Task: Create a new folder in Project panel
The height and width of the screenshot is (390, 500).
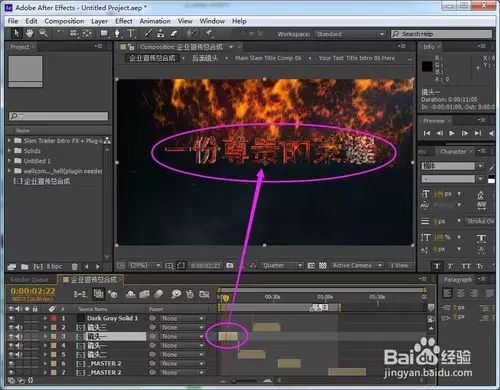Action: click(x=25, y=267)
